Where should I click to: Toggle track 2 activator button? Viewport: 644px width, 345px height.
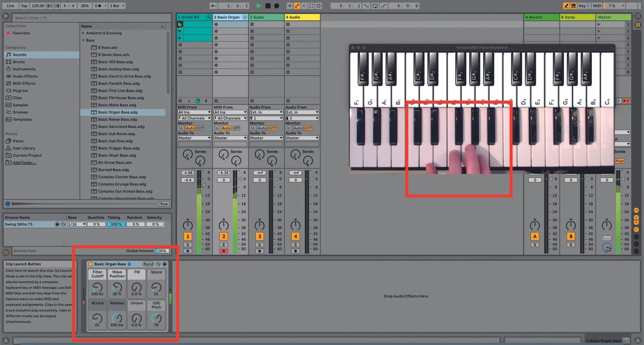223,237
